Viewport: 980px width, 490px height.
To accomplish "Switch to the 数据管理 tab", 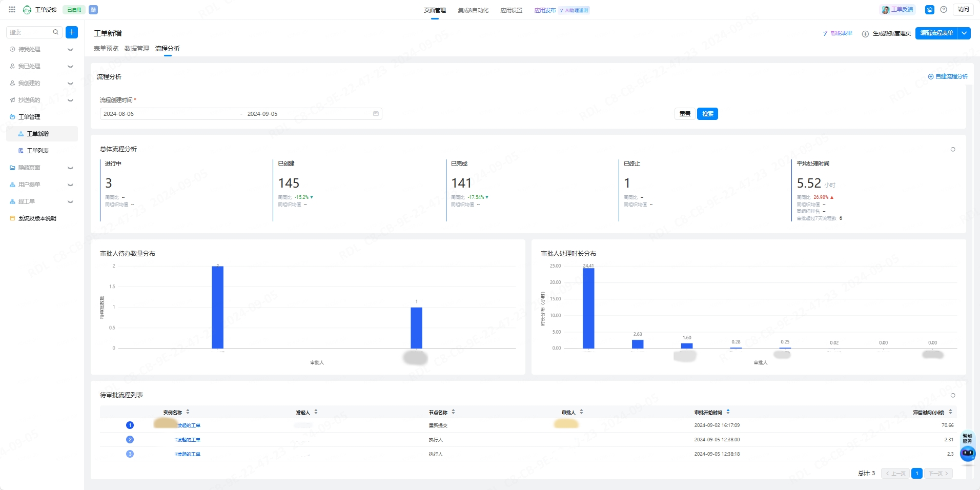I will [137, 49].
